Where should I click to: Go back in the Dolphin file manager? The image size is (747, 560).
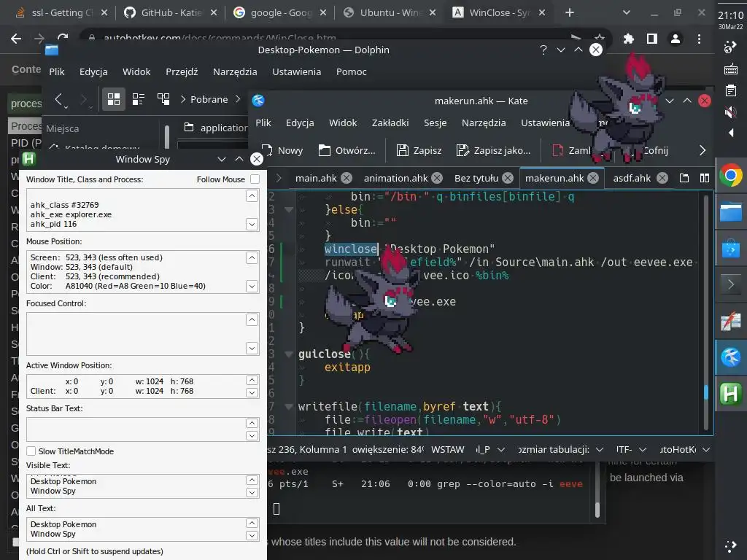[59, 99]
